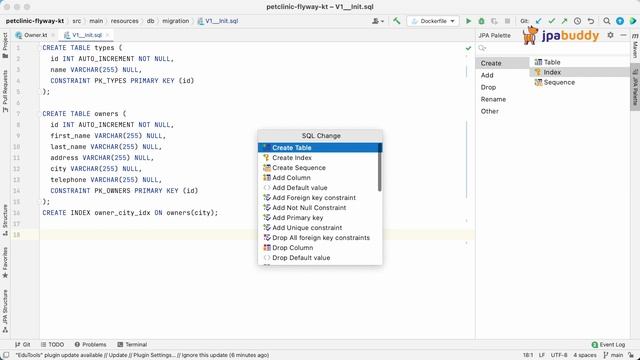The image size is (640, 360).
Task: Choose Add Column in popup
Action: tap(318, 178)
